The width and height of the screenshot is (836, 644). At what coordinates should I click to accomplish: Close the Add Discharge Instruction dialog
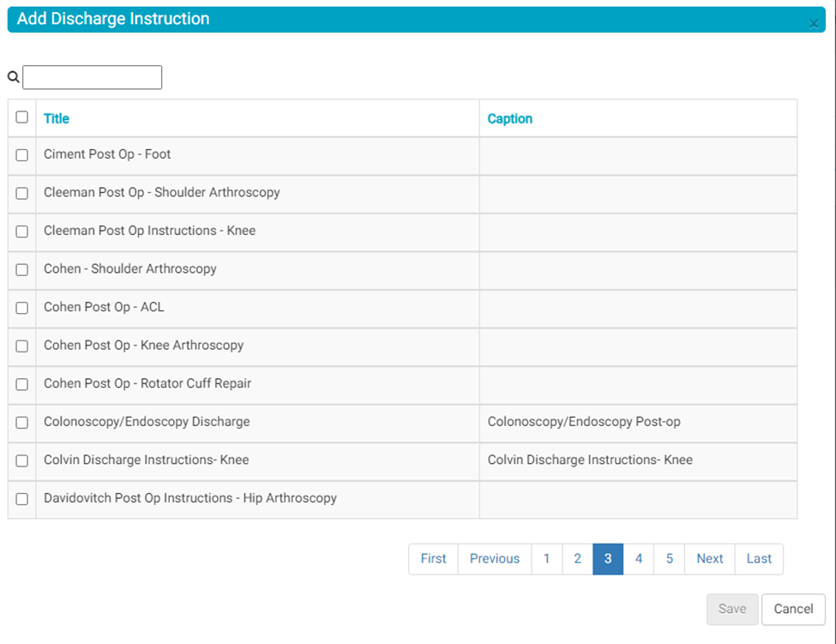[813, 24]
